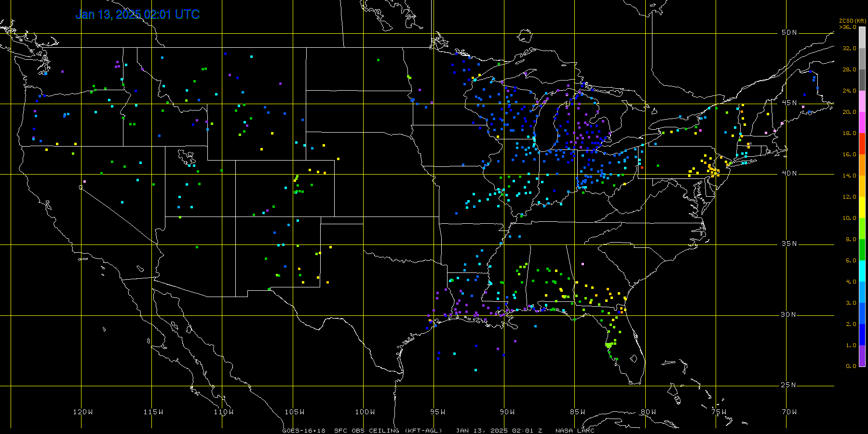Click the 25N latitude label
Viewport: 868px width, 434px height.
tap(789, 385)
